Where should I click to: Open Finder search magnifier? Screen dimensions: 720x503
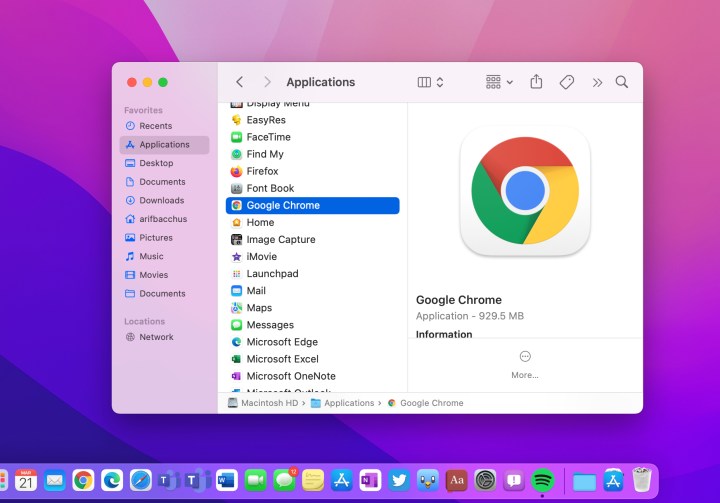click(x=622, y=82)
